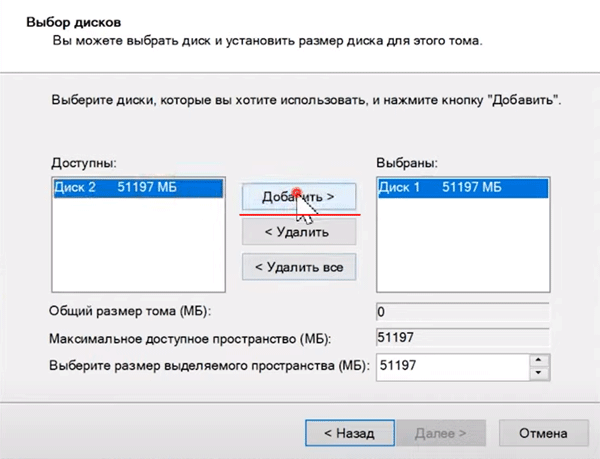Click the "Выбраны:" list label

(x=408, y=162)
